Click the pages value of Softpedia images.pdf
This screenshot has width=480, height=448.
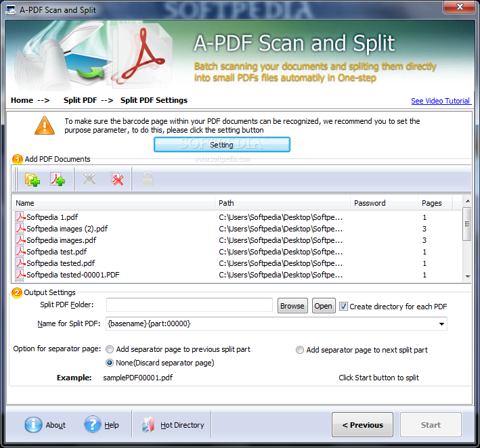click(x=424, y=240)
